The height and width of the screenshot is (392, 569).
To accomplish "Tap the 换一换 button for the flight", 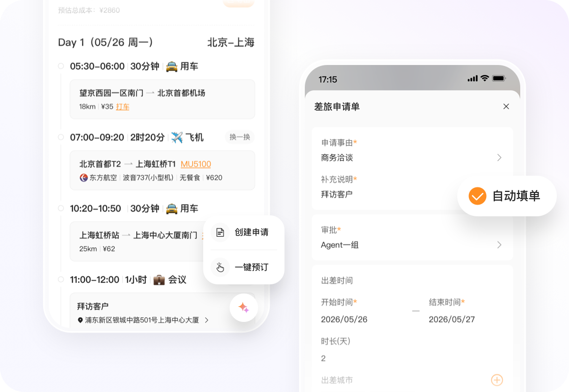I will (239, 137).
